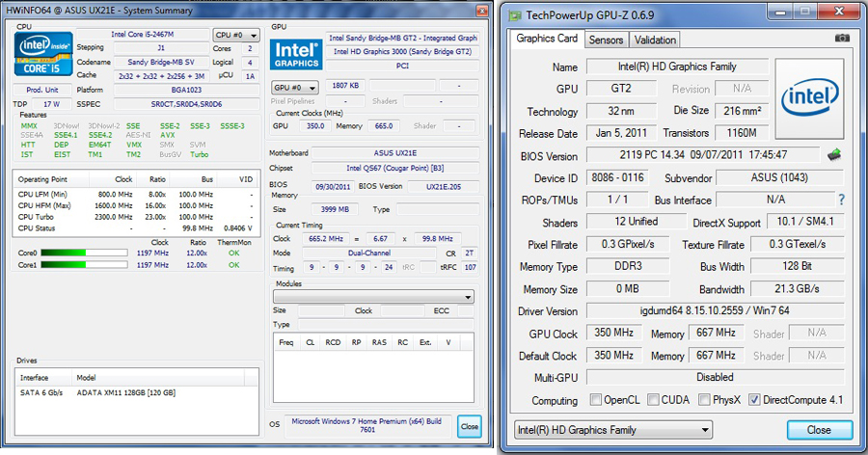Click the GPU-Z title bar app icon
This screenshot has height=455, width=868.
coord(515,15)
